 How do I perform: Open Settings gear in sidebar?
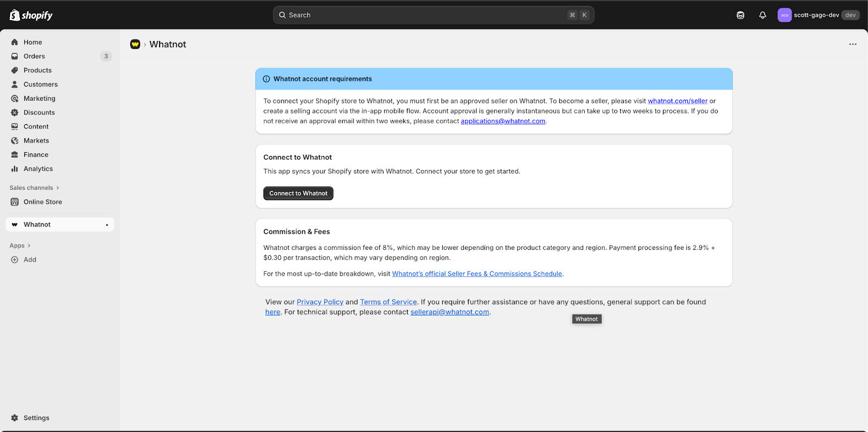tap(15, 418)
